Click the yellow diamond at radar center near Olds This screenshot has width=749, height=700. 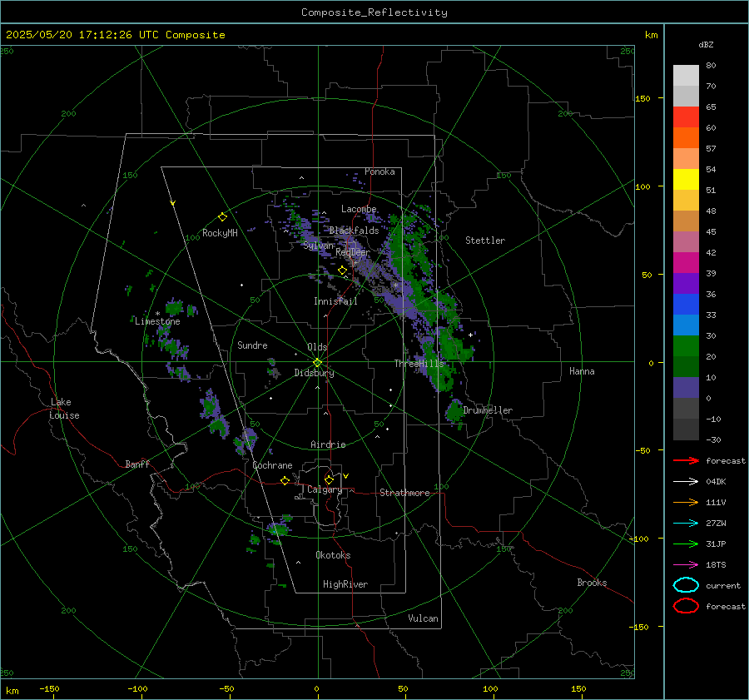317,363
